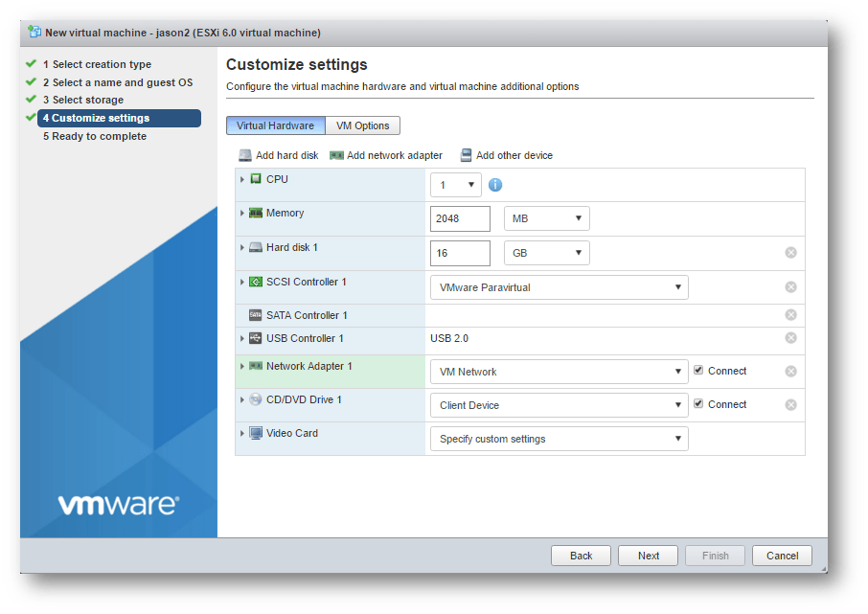Click the CPU info icon

(495, 185)
